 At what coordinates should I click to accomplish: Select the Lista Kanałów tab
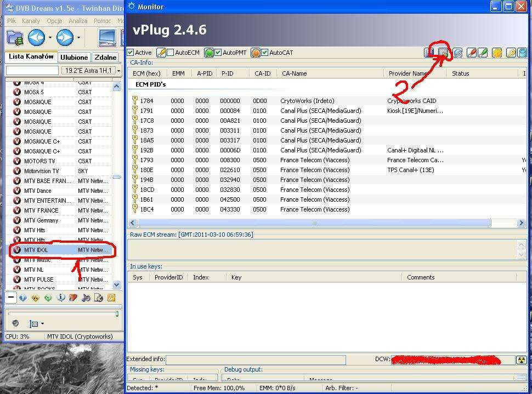[31, 56]
